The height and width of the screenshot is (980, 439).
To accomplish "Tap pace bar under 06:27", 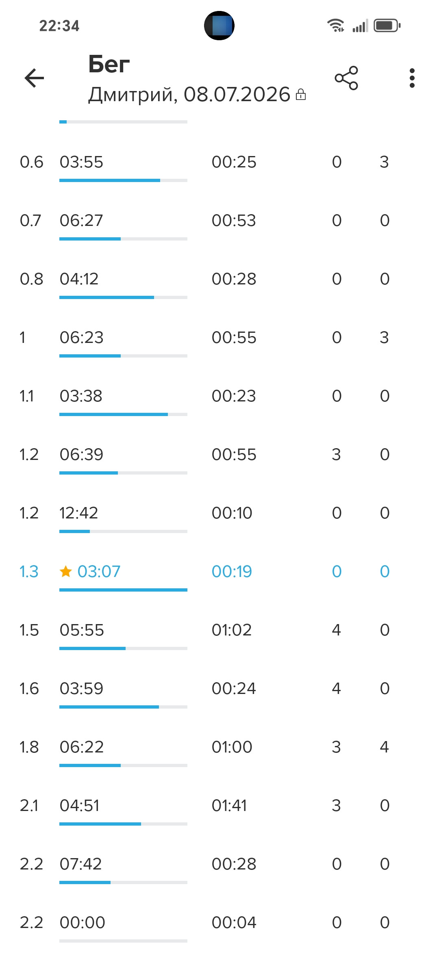I will (x=123, y=239).
